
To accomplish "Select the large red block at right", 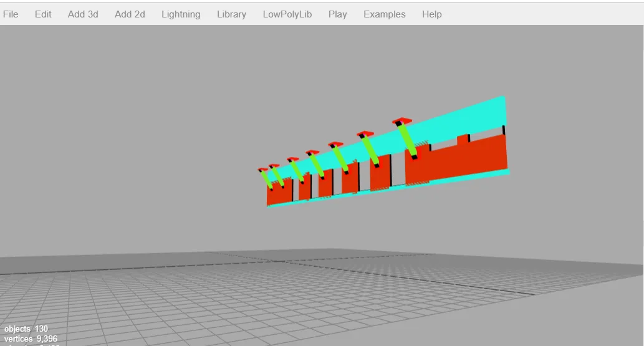I will (x=468, y=158).
